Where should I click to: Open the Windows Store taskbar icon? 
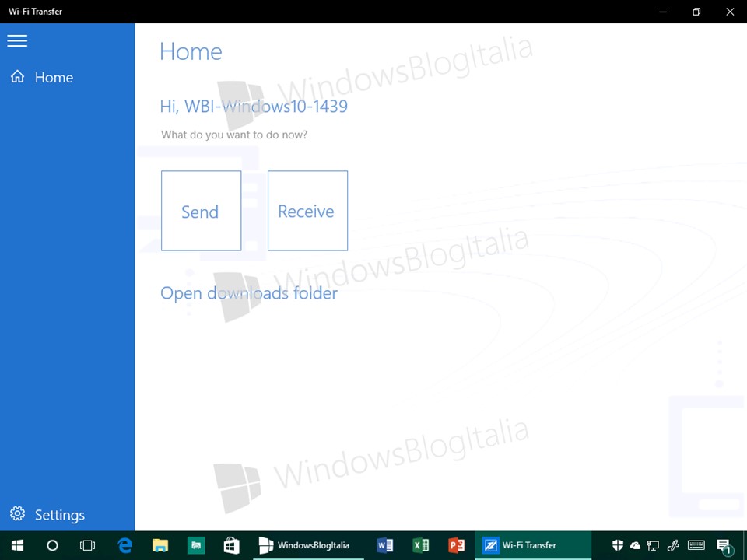tap(232, 545)
